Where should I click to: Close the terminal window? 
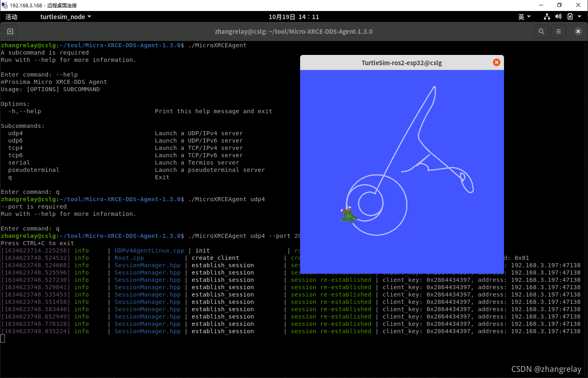pyautogui.click(x=578, y=31)
